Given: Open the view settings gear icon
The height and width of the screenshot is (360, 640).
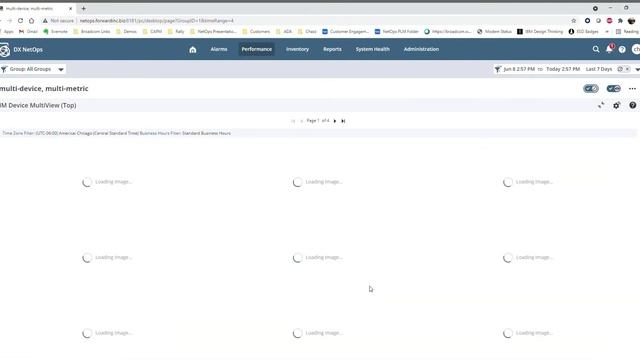Looking at the screenshot, I should point(616,105).
